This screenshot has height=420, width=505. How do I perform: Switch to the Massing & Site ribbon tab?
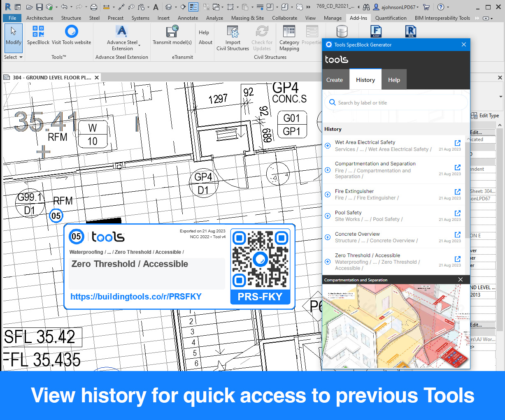tap(247, 18)
